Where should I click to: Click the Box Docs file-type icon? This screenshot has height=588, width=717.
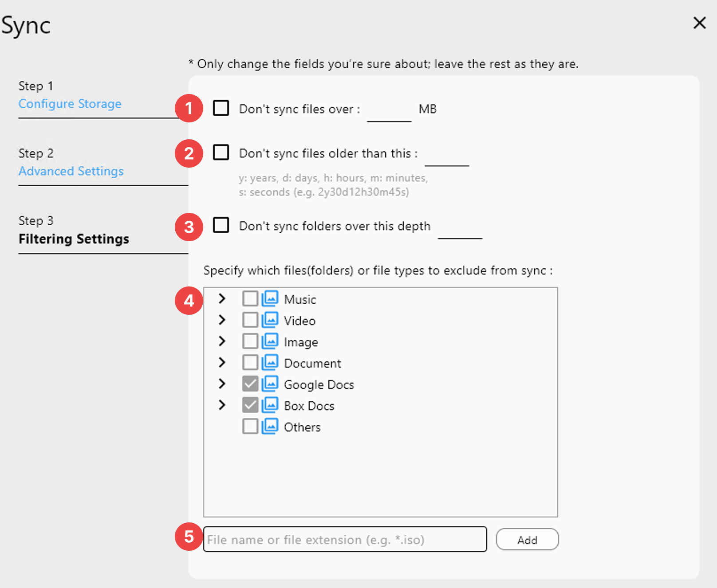pos(270,405)
